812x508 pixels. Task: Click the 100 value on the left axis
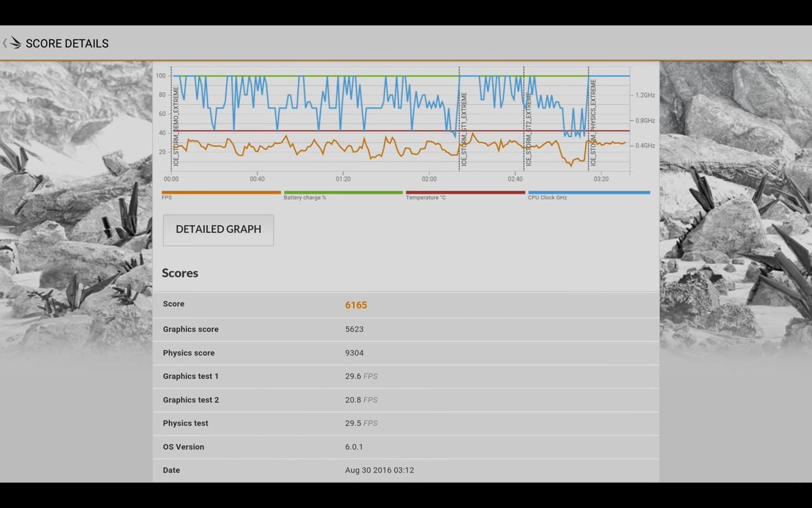pyautogui.click(x=160, y=76)
